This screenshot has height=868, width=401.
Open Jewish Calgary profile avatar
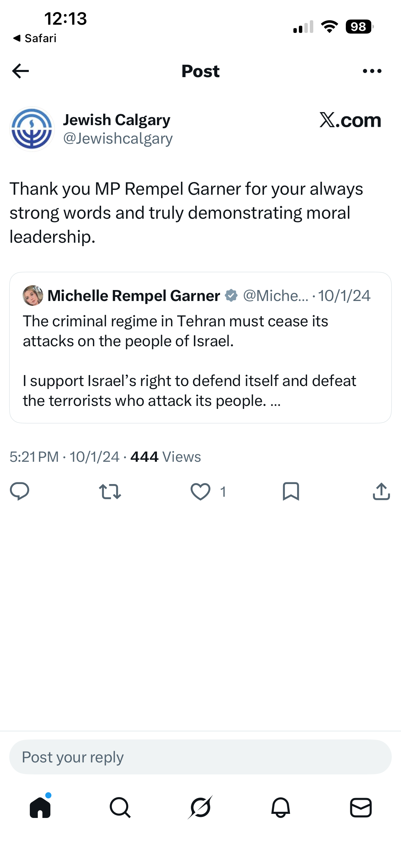(x=32, y=129)
